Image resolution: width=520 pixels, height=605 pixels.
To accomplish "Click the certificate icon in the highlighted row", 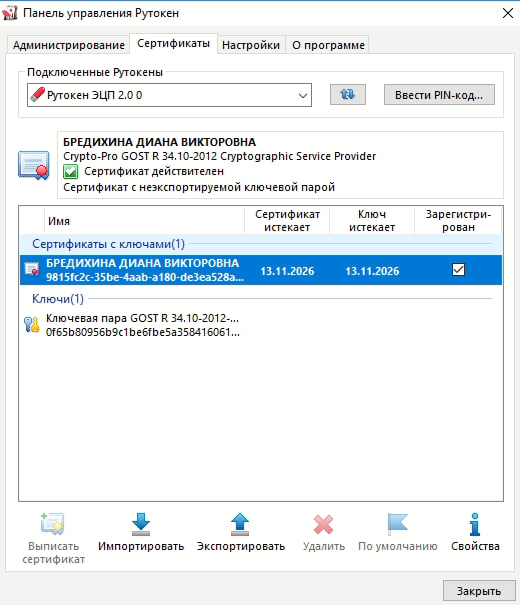I will [x=31, y=269].
